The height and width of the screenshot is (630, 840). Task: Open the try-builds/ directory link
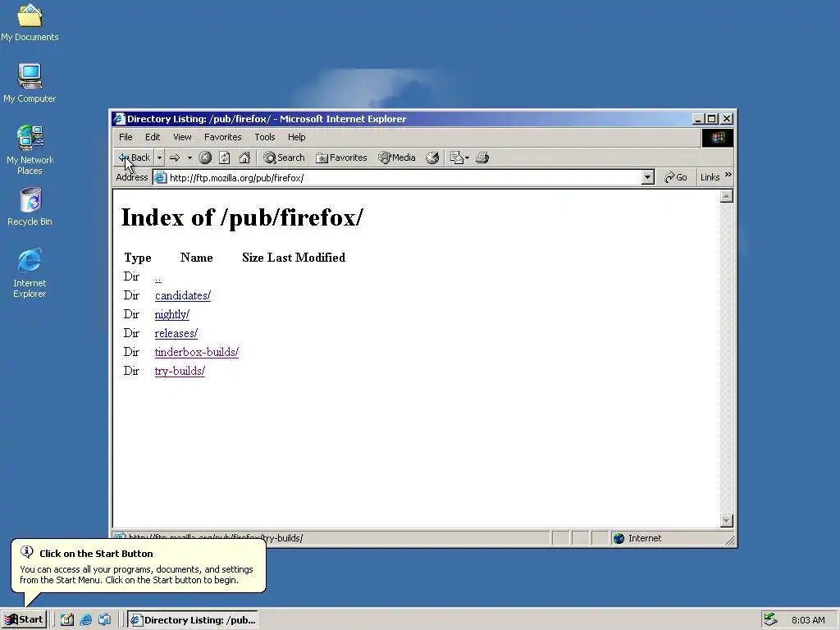coord(180,371)
